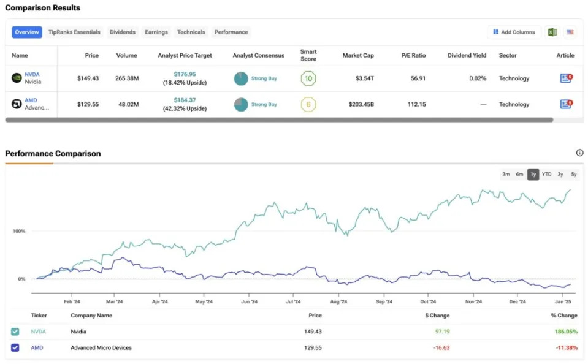This screenshot has height=364, width=588.
Task: Click the table horizontal scrollbar
Action: (279, 120)
